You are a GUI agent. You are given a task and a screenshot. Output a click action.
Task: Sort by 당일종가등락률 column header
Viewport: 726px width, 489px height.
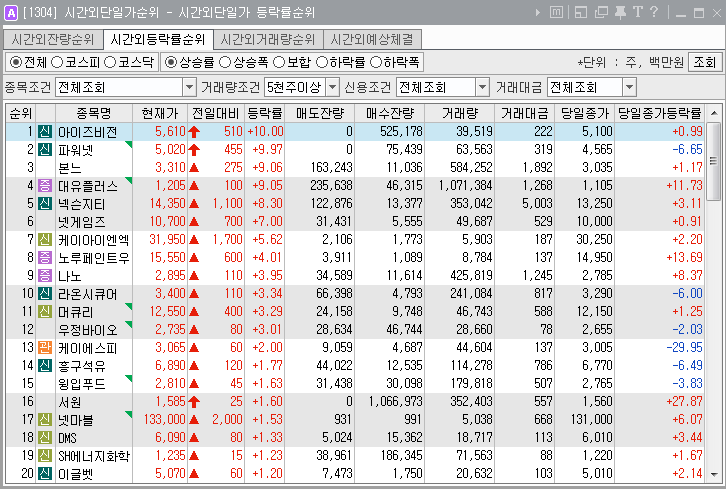click(659, 113)
